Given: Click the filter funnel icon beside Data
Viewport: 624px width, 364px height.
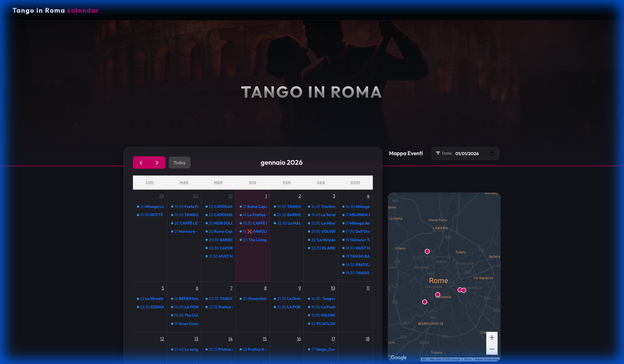Looking at the screenshot, I should [x=438, y=153].
